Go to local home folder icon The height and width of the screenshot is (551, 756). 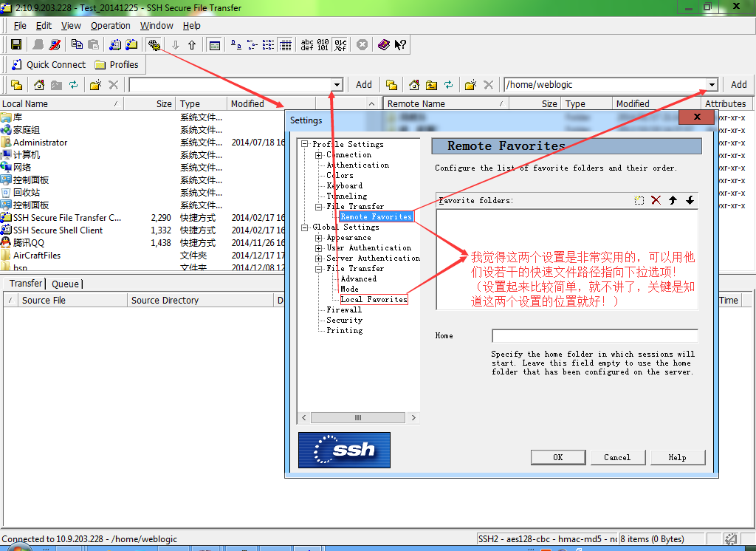[x=39, y=85]
